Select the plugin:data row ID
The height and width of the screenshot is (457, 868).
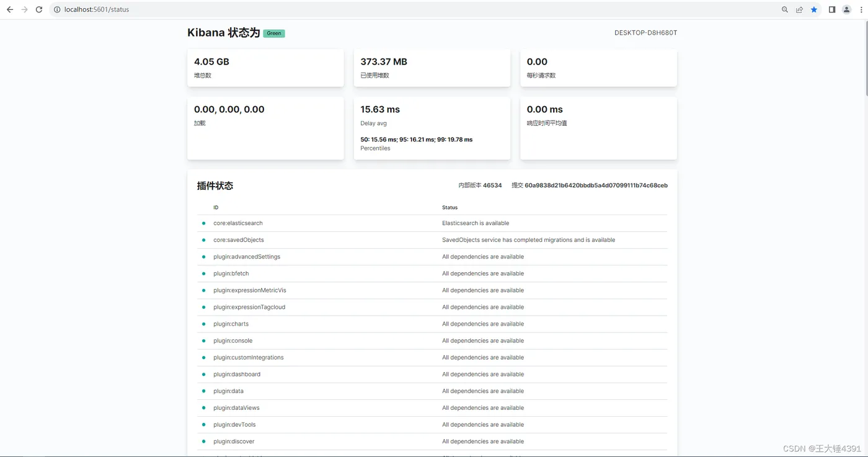click(x=229, y=391)
